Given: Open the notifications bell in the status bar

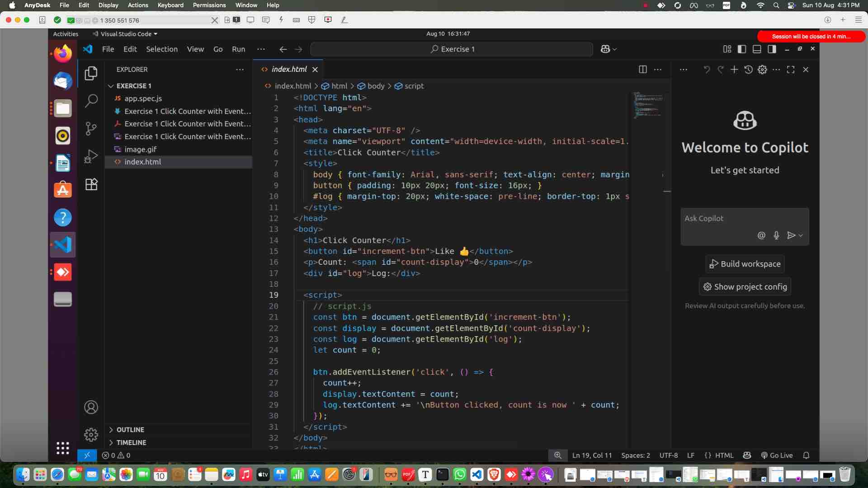Looking at the screenshot, I should (807, 455).
